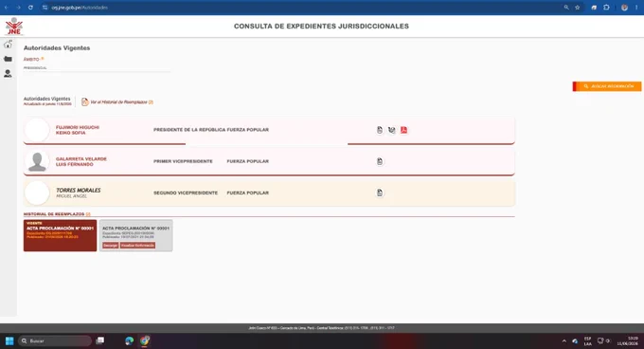
Task: Click Segundo Vicepresidente text
Action: click(186, 193)
